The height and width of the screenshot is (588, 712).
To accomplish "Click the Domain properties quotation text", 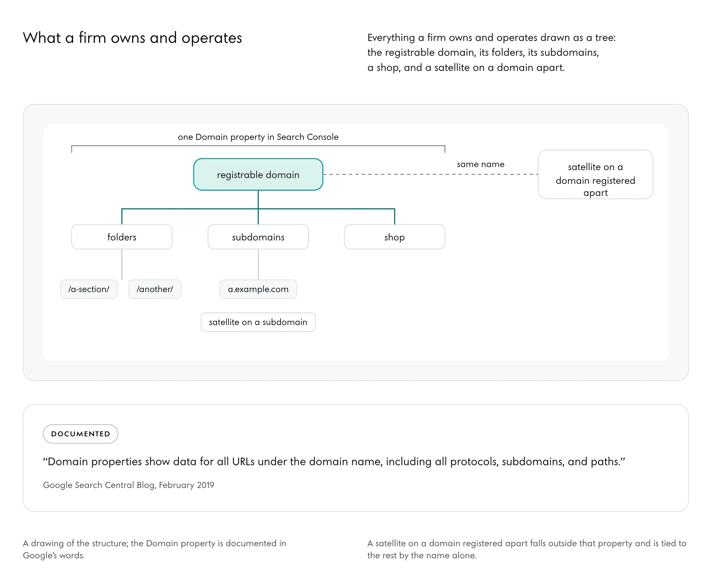I will click(334, 461).
